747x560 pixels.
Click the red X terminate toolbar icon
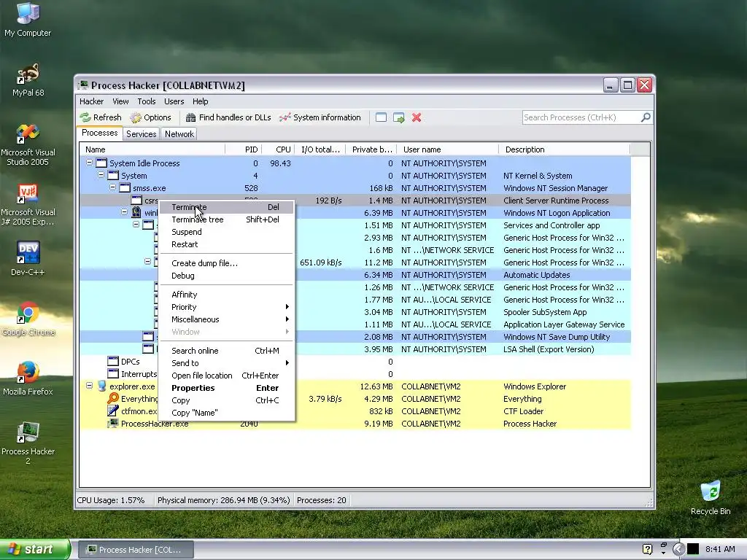pos(417,117)
